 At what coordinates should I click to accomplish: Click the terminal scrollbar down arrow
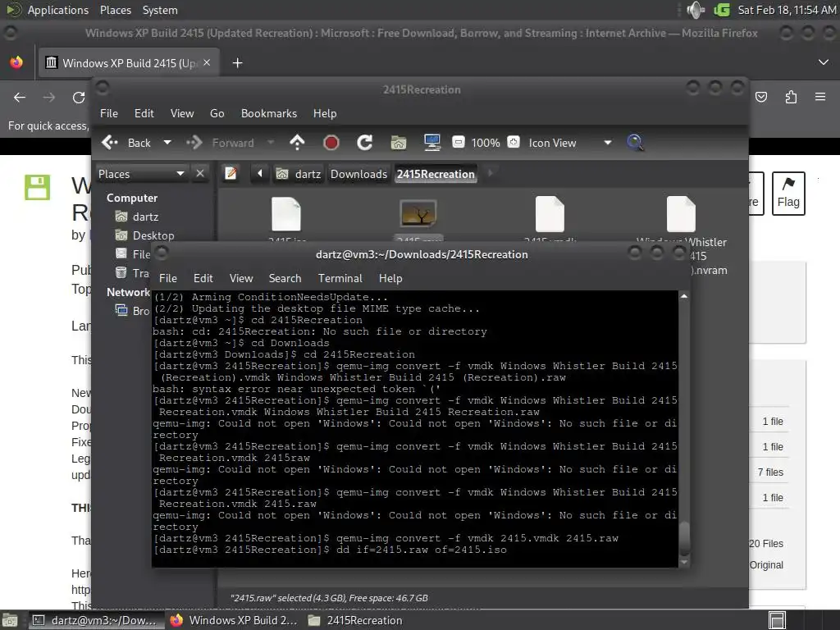tap(684, 562)
